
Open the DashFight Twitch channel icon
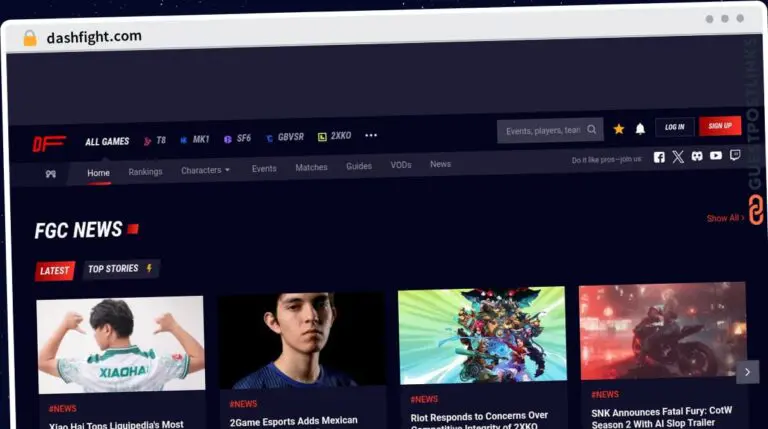coord(735,155)
